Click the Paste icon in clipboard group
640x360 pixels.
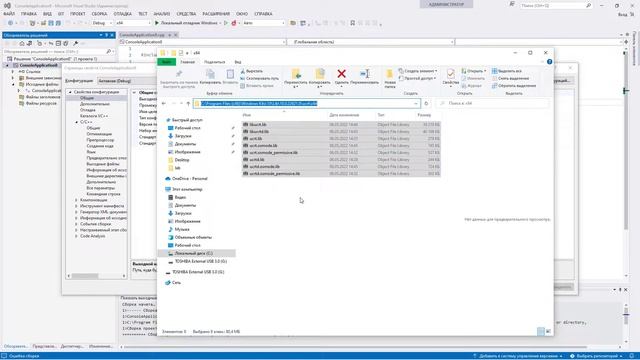point(230,74)
